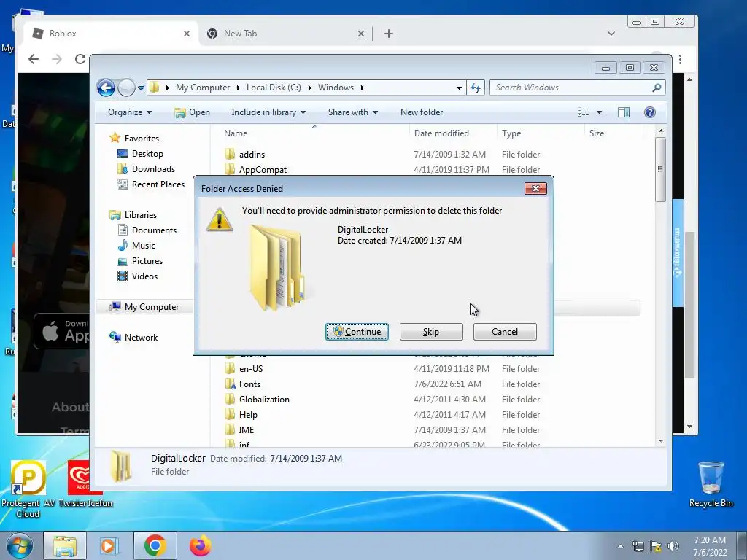This screenshot has width=747, height=560.
Task: Open Chrome three-dot menu
Action: point(681,59)
